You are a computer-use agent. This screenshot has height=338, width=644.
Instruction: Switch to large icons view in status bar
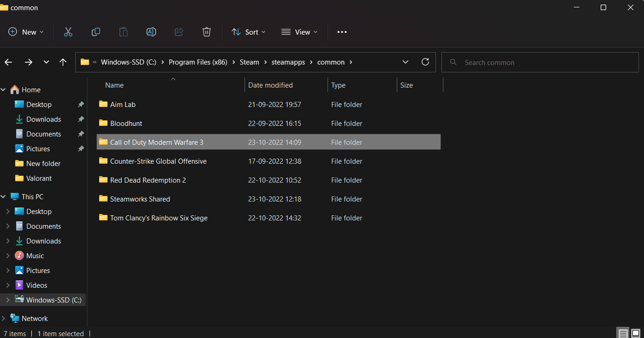click(635, 333)
